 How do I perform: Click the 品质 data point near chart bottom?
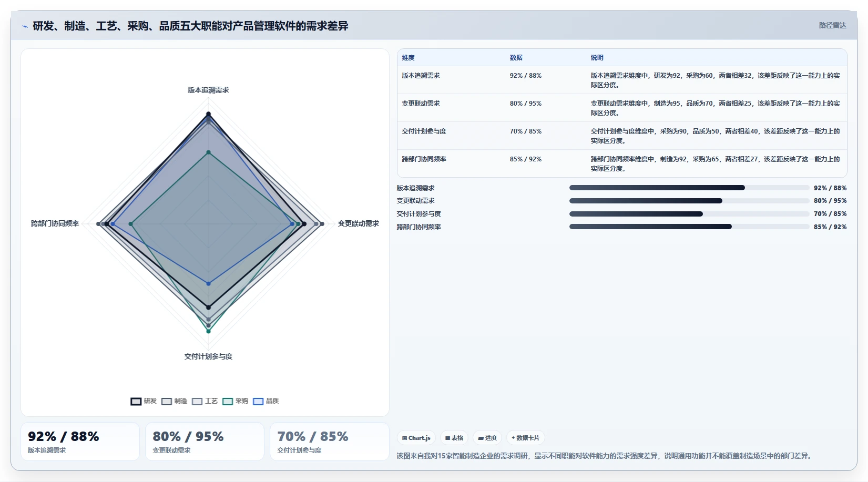(208, 284)
